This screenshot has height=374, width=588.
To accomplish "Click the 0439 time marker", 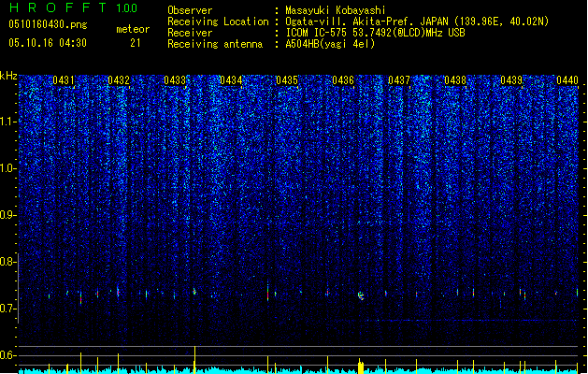I will [511, 80].
